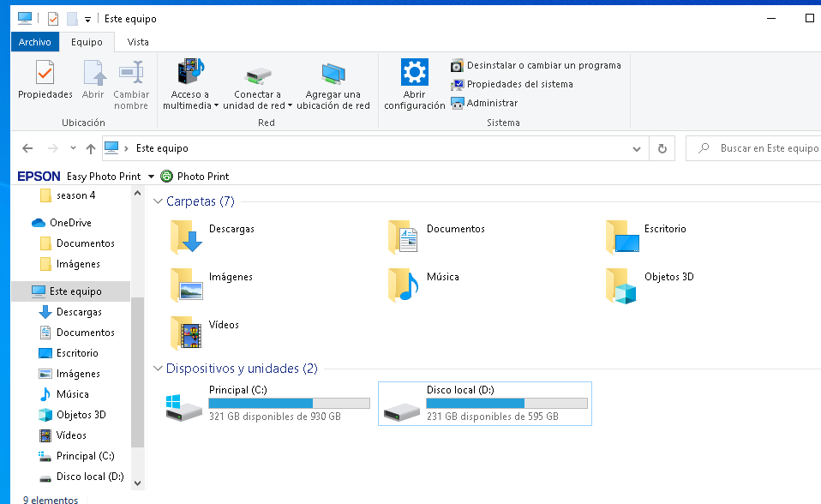Click the Propiedades icon in ribbon

[45, 73]
